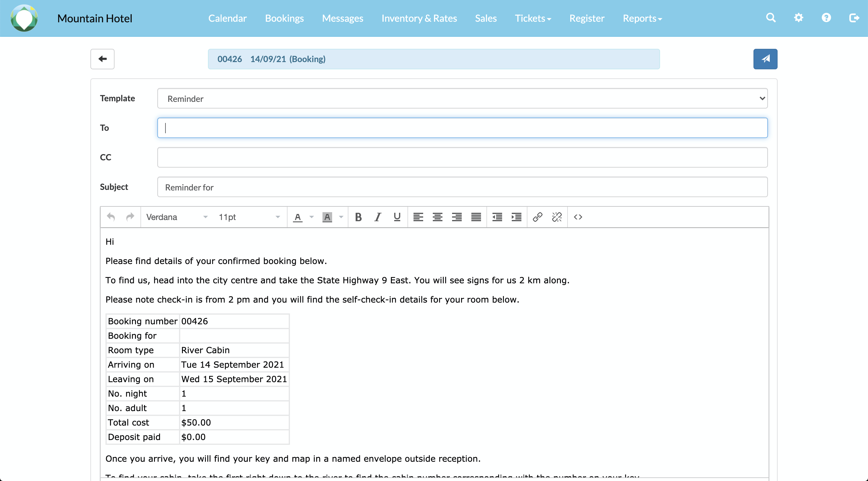Open the Template dropdown showing Reminder
This screenshot has width=868, height=481.
point(462,98)
